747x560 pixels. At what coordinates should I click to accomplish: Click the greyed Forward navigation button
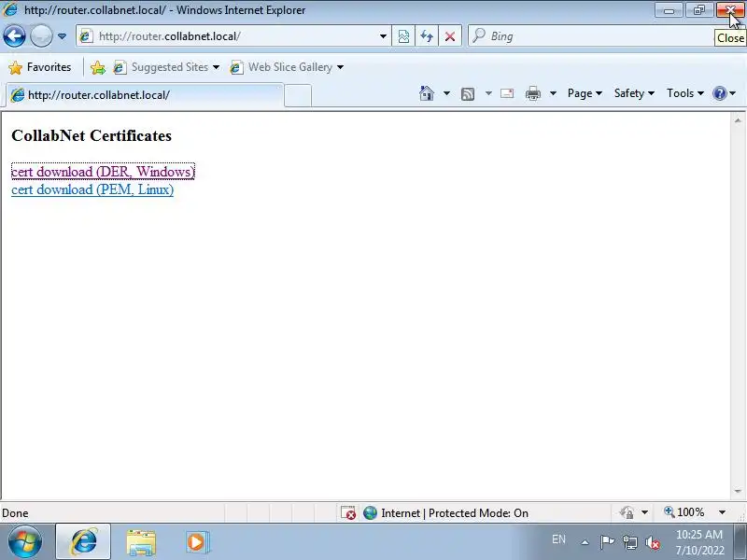point(41,36)
